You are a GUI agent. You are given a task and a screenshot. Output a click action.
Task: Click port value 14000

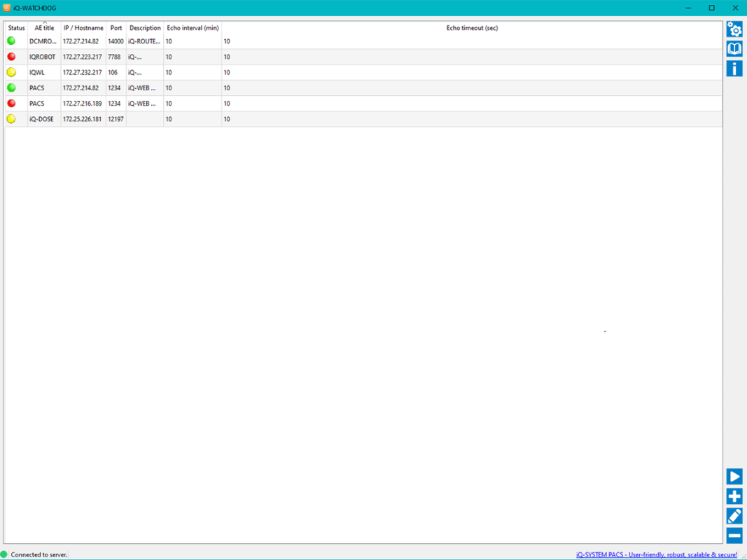pyautogui.click(x=116, y=41)
